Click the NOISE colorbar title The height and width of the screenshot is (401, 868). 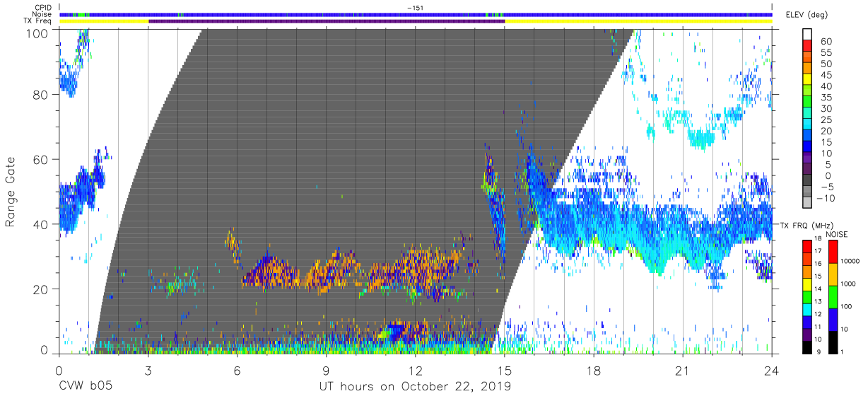pos(835,234)
